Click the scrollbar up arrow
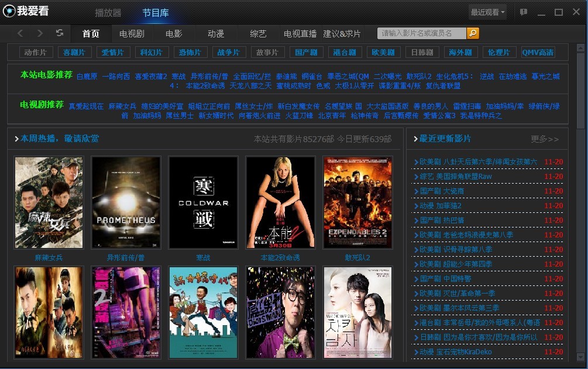 click(580, 48)
